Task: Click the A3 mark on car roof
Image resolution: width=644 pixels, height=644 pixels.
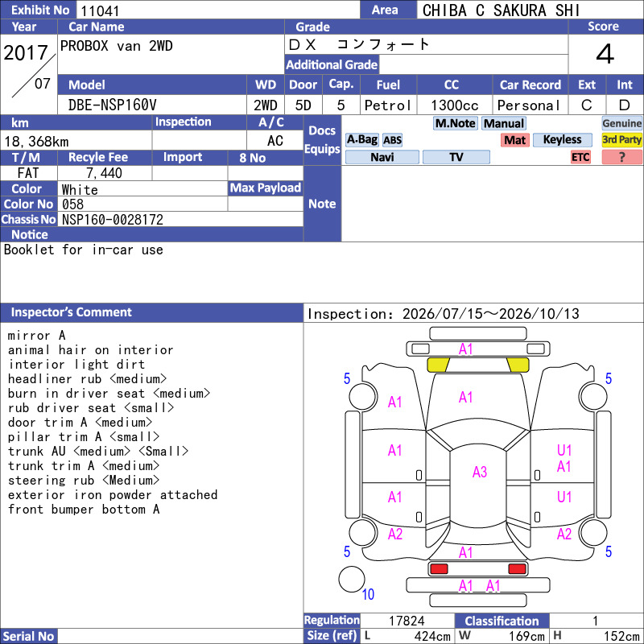Action: [479, 473]
